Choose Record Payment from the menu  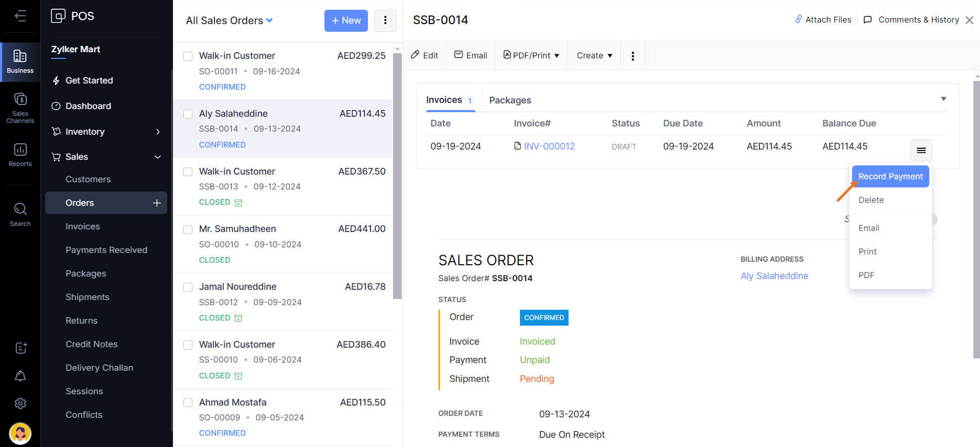tap(890, 177)
